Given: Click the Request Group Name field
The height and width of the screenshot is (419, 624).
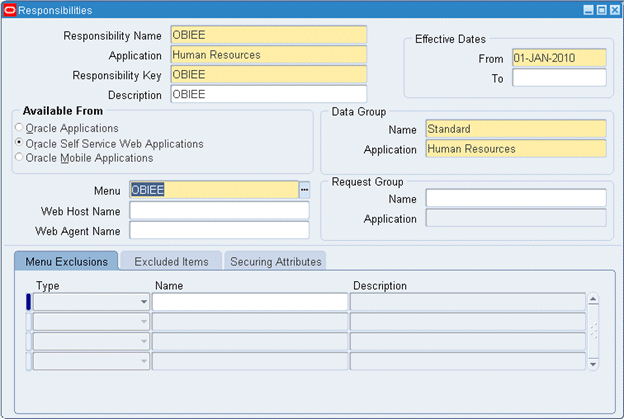Looking at the screenshot, I should tap(516, 198).
